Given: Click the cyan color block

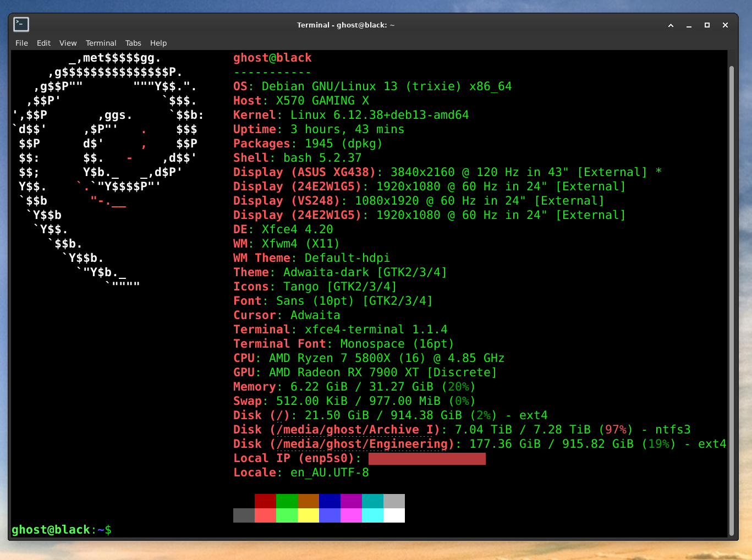Looking at the screenshot, I should tap(372, 515).
